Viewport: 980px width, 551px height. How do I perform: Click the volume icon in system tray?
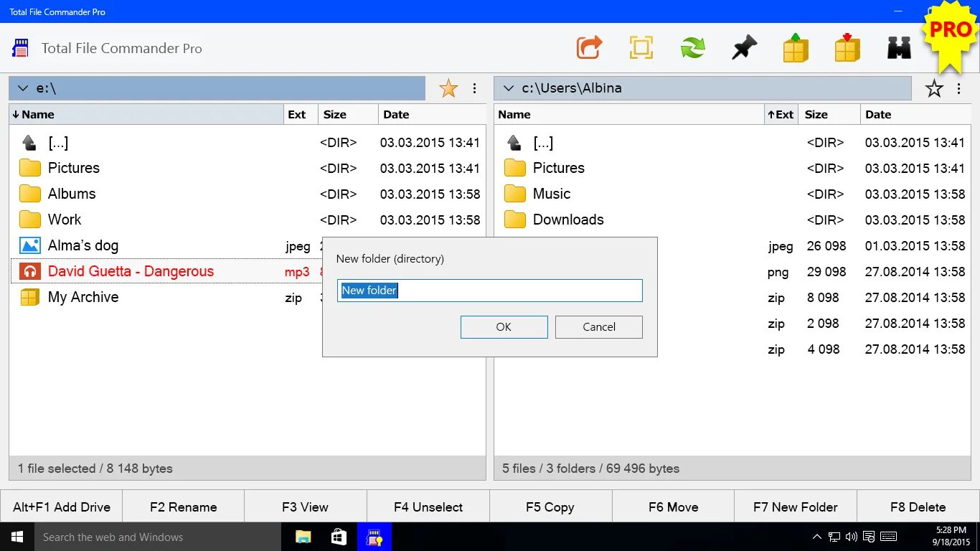pos(852,537)
